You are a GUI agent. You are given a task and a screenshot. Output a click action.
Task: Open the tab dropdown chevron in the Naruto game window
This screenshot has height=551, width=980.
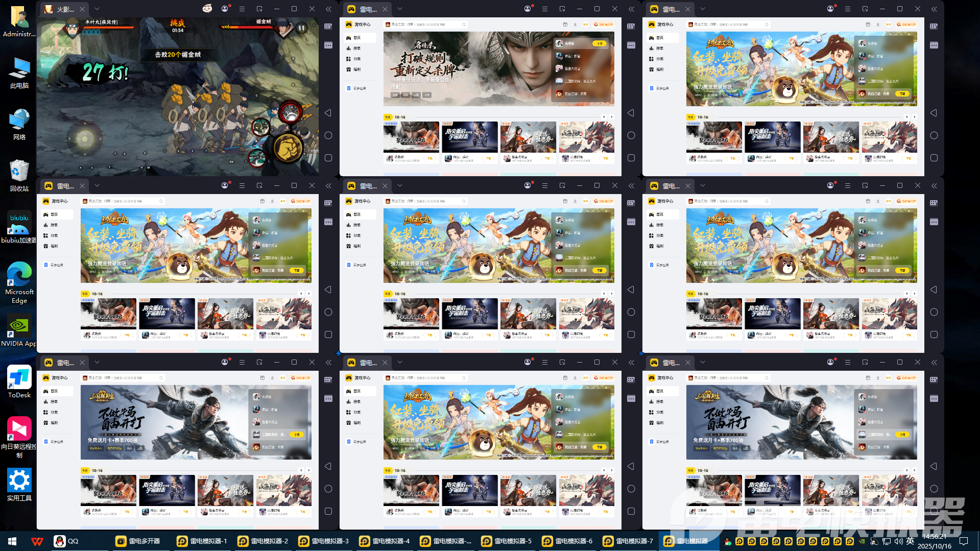click(x=97, y=9)
